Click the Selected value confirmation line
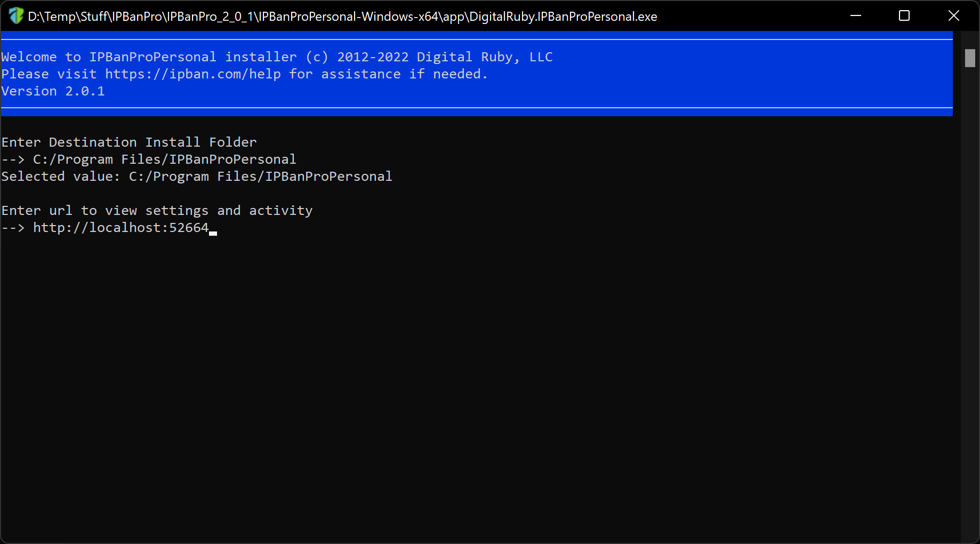Viewport: 980px width, 544px height. (x=197, y=177)
